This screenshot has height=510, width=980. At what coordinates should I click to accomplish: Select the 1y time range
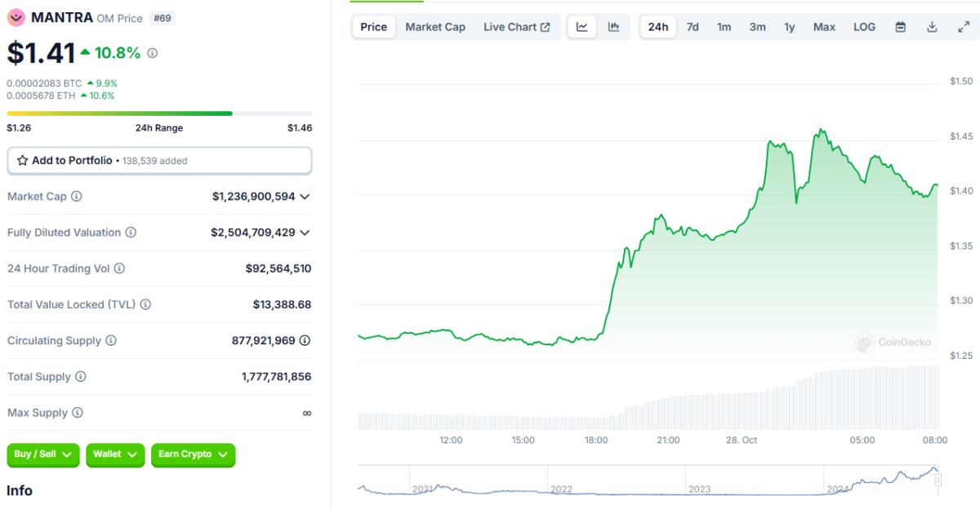click(789, 27)
